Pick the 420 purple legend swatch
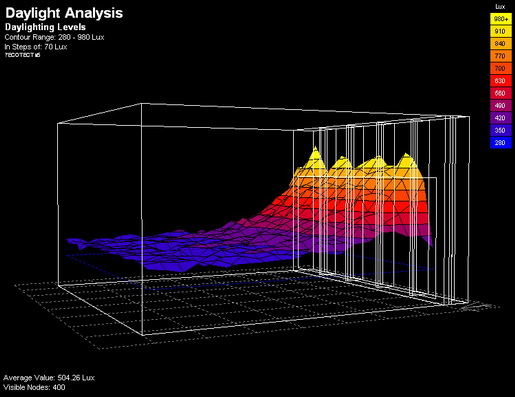This screenshot has width=515, height=397. (501, 118)
